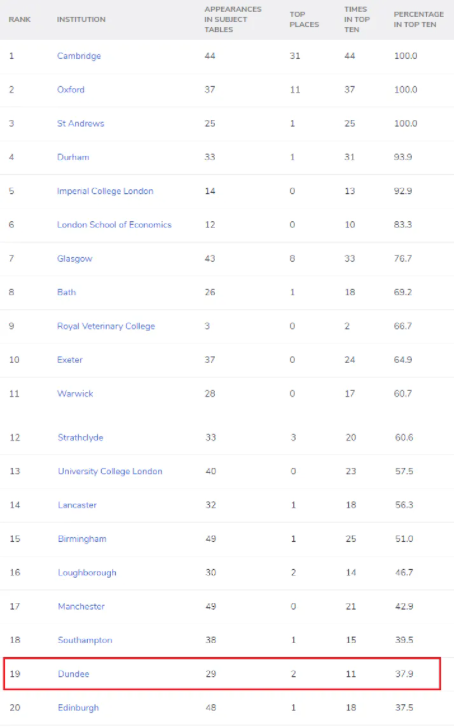Open the Loughborough link
This screenshot has height=727, width=454.
coord(87,573)
